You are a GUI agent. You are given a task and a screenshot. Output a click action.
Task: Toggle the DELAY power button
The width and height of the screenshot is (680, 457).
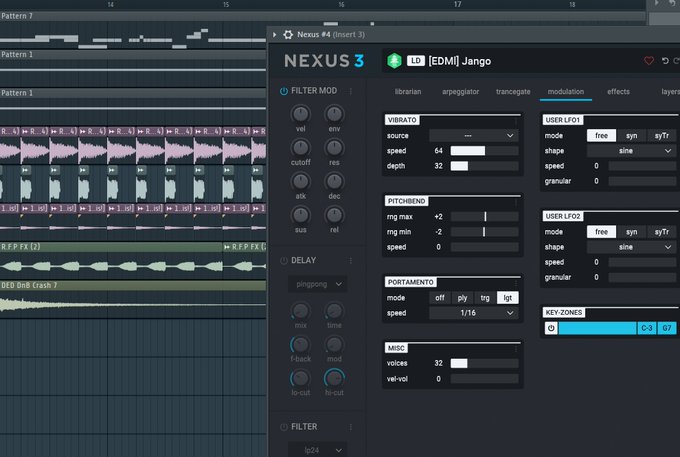(284, 261)
